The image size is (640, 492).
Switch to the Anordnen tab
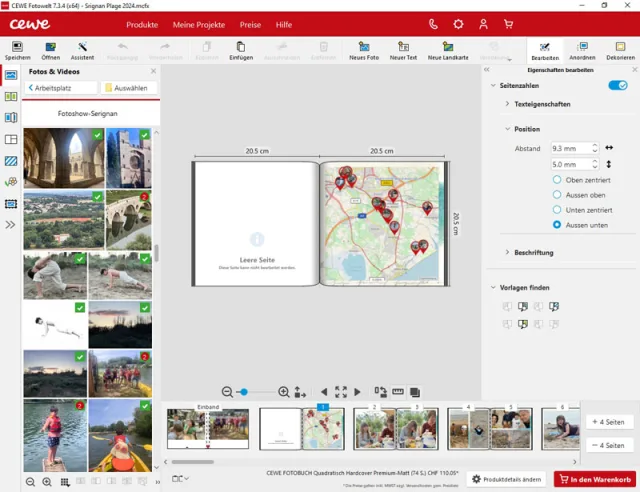[x=582, y=52]
